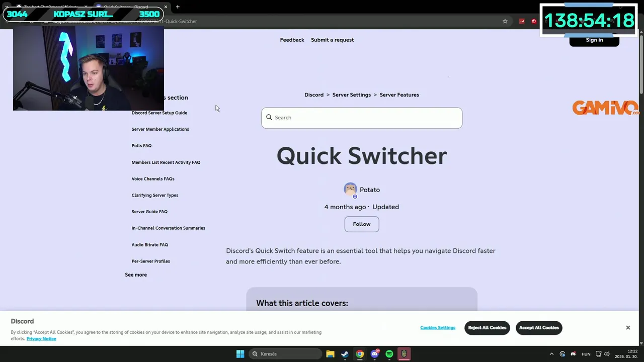Open the Potato author profile
The image size is (644, 362).
click(370, 190)
